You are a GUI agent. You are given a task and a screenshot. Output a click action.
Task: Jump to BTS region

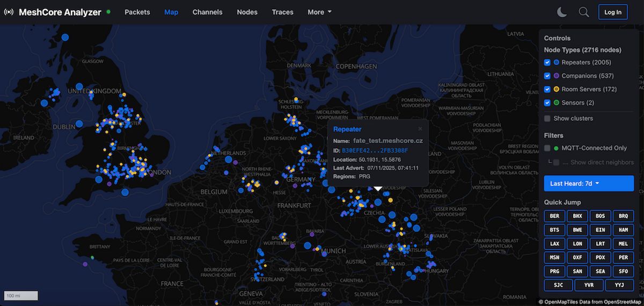pyautogui.click(x=554, y=230)
